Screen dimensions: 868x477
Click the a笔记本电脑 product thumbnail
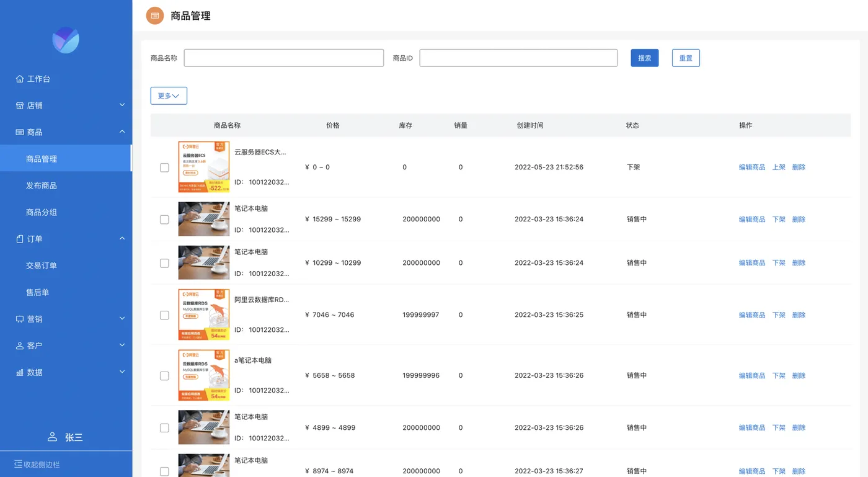(204, 375)
